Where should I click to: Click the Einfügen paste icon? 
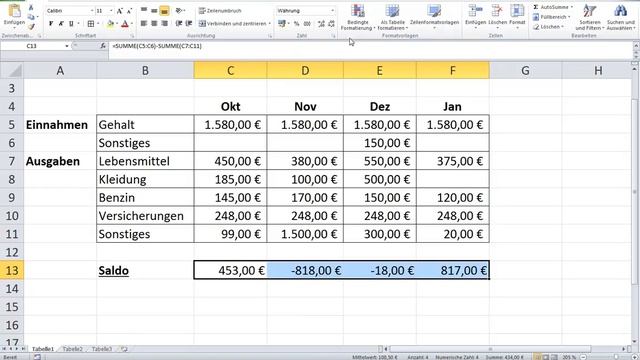(14, 11)
